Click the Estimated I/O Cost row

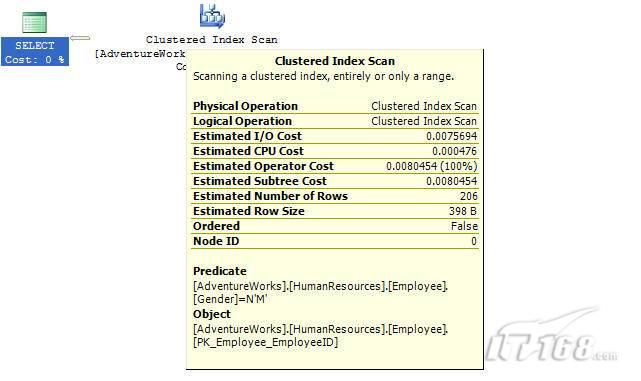(x=335, y=136)
